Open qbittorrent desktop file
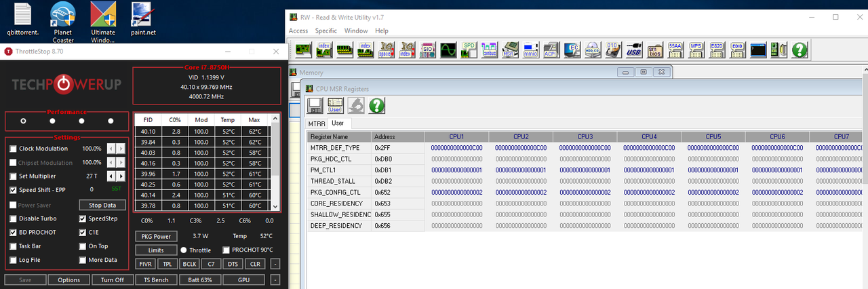 [x=22, y=18]
